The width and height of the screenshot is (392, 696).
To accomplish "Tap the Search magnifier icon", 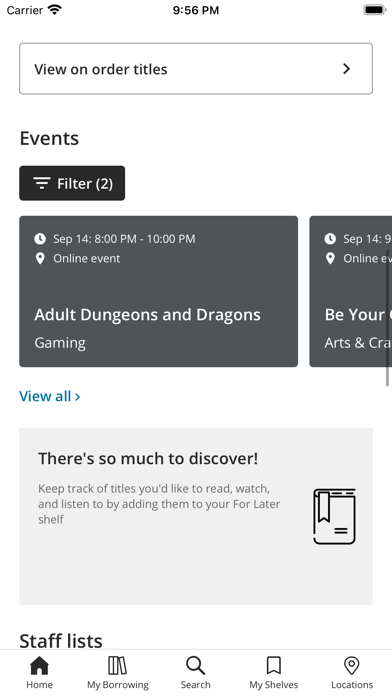I will coord(195,665).
